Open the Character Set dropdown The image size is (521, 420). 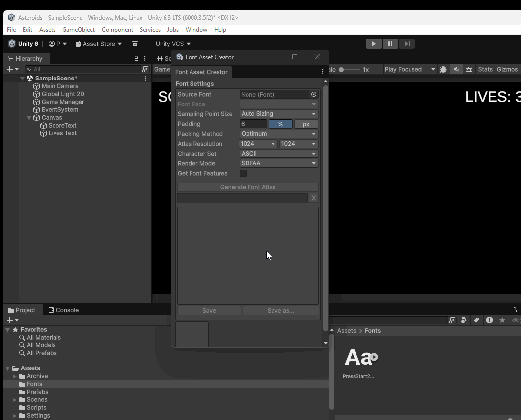279,154
